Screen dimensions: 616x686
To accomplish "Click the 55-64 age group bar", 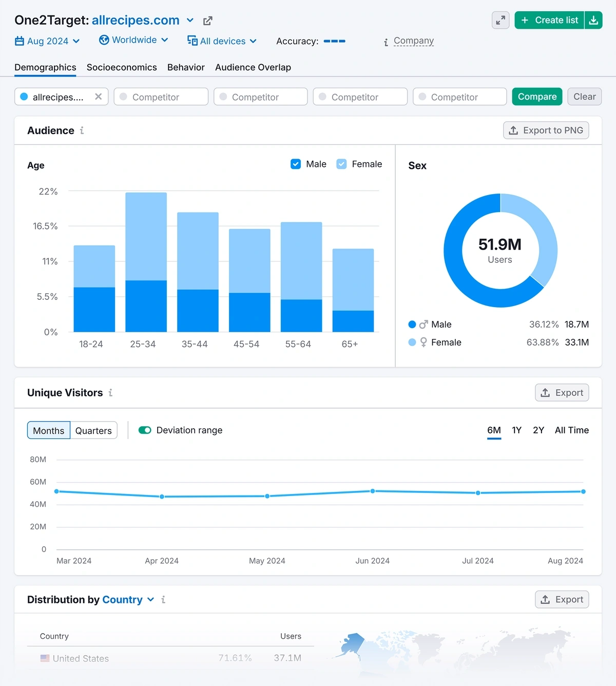I will (x=301, y=277).
